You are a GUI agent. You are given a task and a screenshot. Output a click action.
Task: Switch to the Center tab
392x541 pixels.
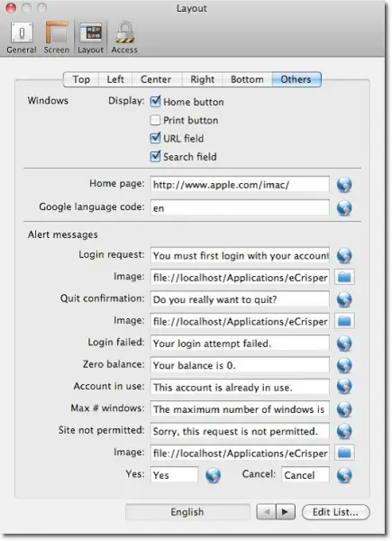click(x=156, y=79)
